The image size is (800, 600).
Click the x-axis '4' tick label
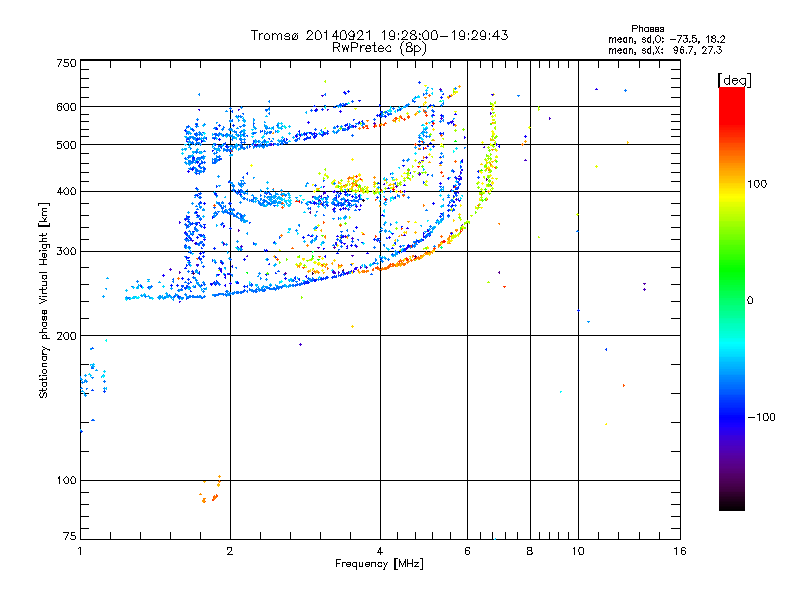point(380,551)
